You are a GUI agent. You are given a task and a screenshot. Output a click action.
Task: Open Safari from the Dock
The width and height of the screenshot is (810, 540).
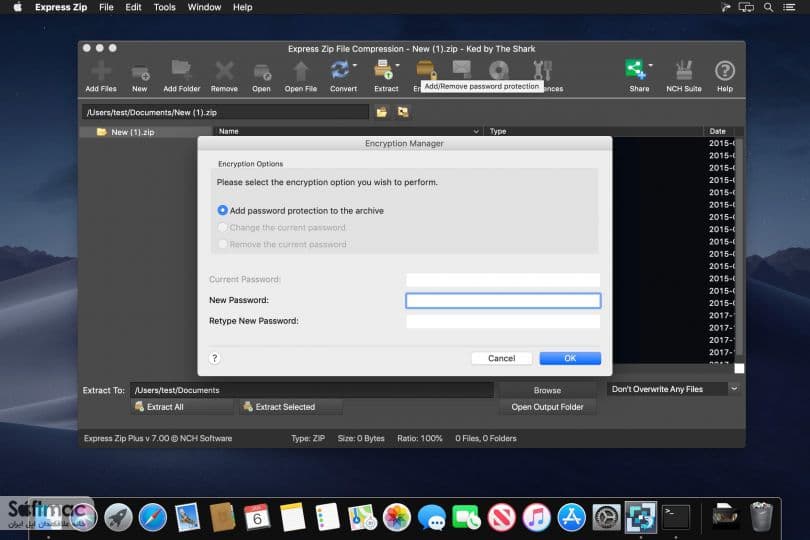[153, 517]
